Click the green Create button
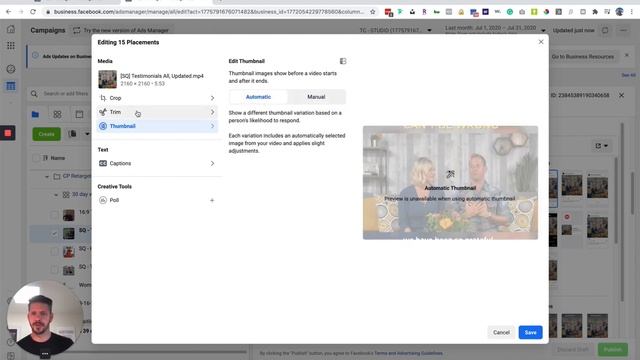Screen dimensions: 640x360 tap(47, 134)
